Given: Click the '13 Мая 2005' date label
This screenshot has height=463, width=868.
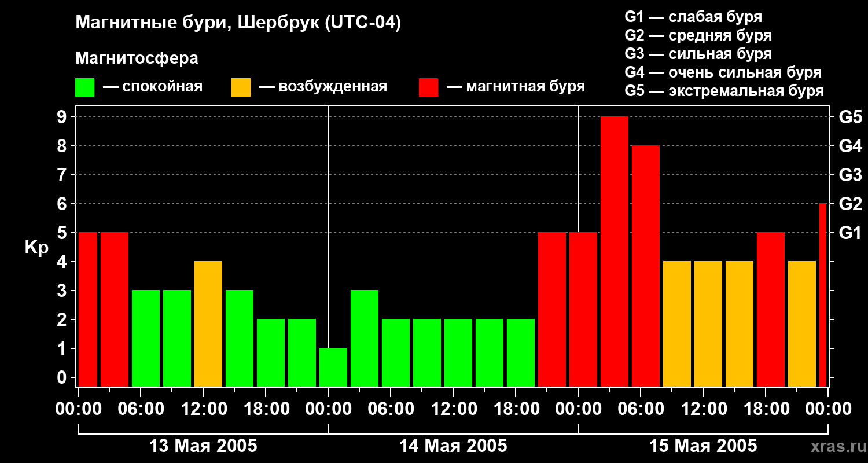Looking at the screenshot, I should click(203, 446).
